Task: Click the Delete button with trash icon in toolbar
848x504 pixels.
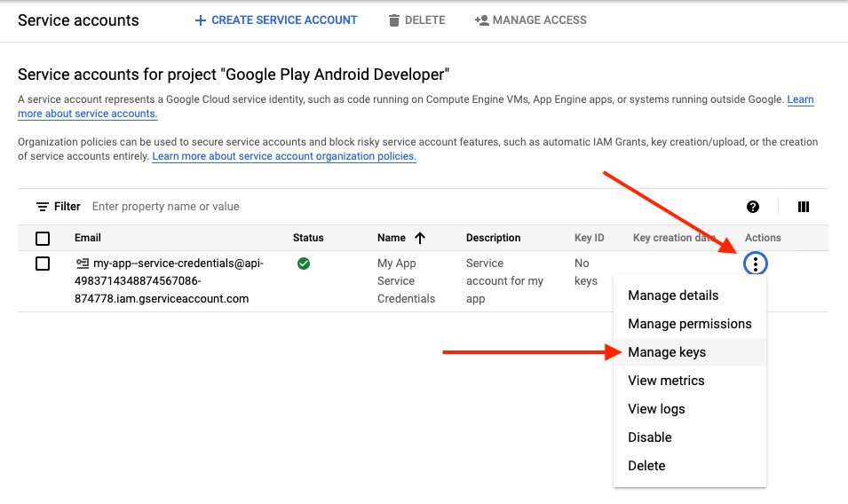Action: (x=417, y=20)
